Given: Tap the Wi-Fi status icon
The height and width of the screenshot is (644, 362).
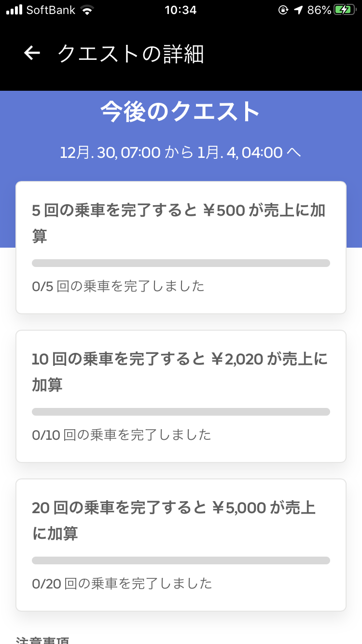Looking at the screenshot, I should click(87, 10).
